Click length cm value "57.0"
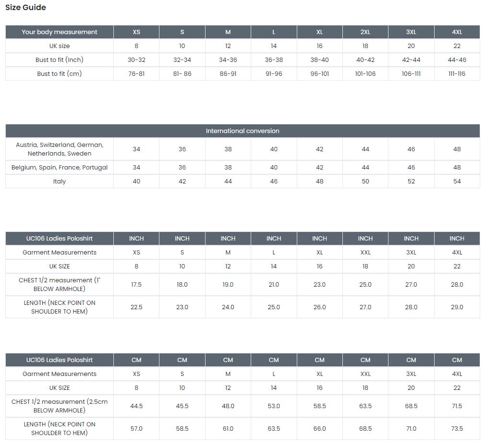This screenshot has width=485, height=448. [136, 428]
